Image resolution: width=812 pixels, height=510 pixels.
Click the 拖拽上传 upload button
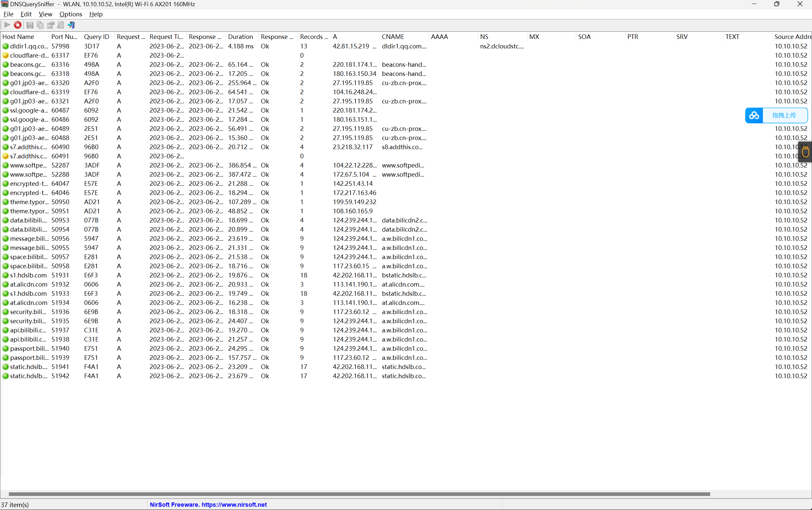784,115
